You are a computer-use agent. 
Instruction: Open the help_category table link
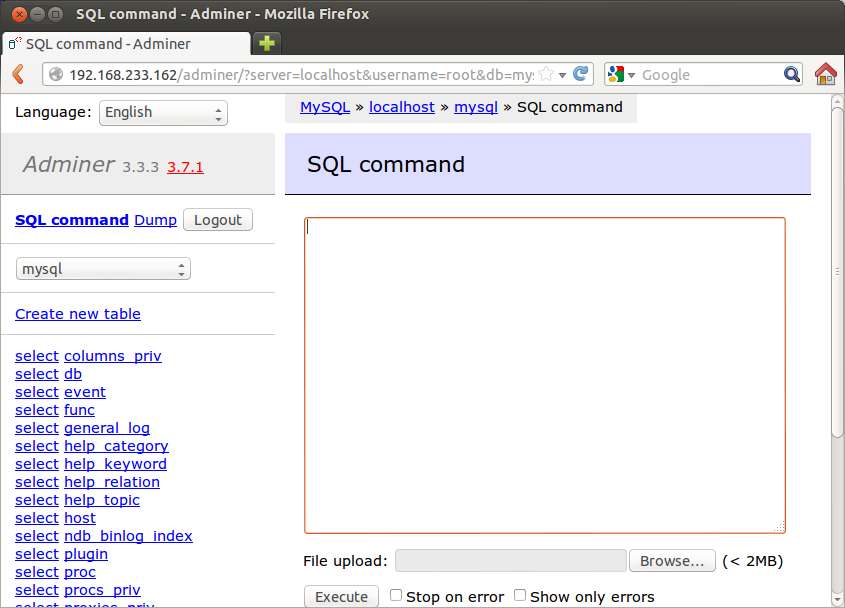point(116,446)
